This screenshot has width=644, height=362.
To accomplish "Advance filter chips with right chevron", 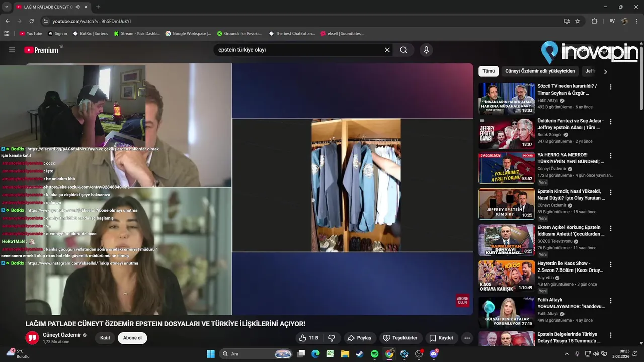I will [x=605, y=72].
